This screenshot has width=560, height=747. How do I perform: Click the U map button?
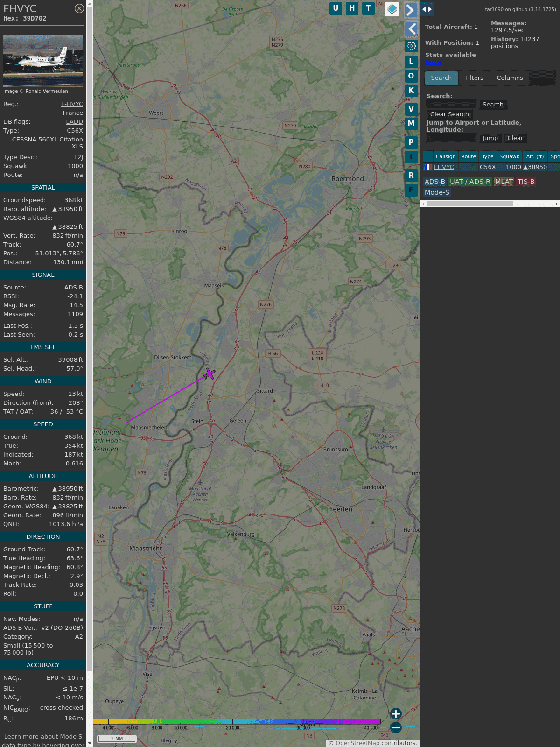pyautogui.click(x=336, y=8)
